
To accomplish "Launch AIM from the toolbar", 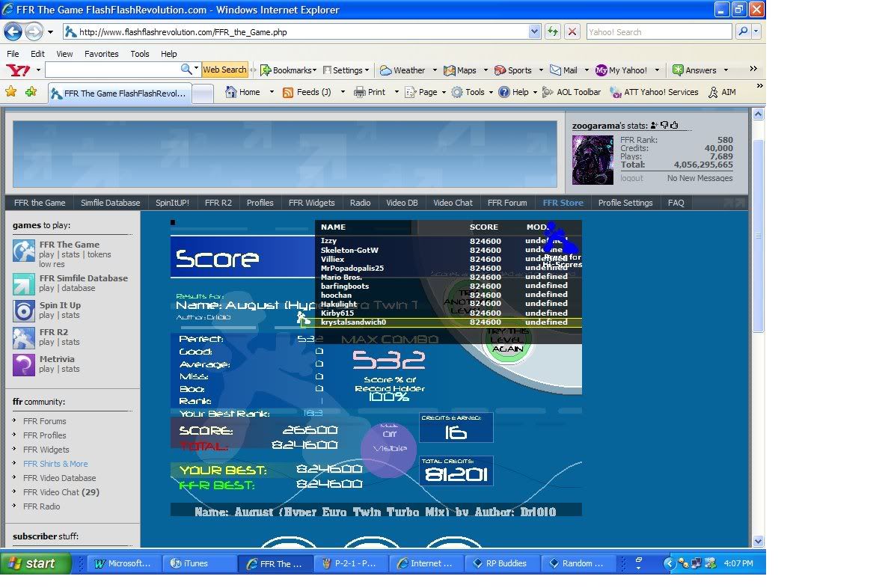I will pyautogui.click(x=722, y=92).
